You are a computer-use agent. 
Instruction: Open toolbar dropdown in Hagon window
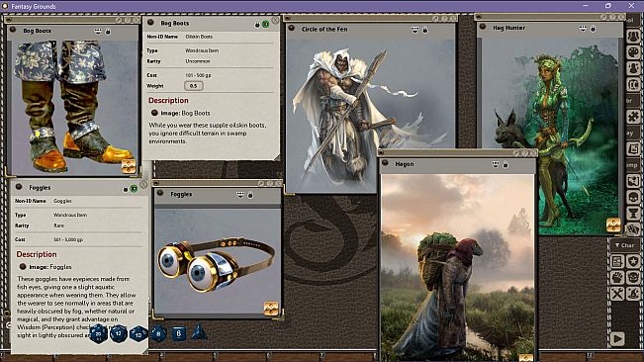pyautogui.click(x=496, y=164)
